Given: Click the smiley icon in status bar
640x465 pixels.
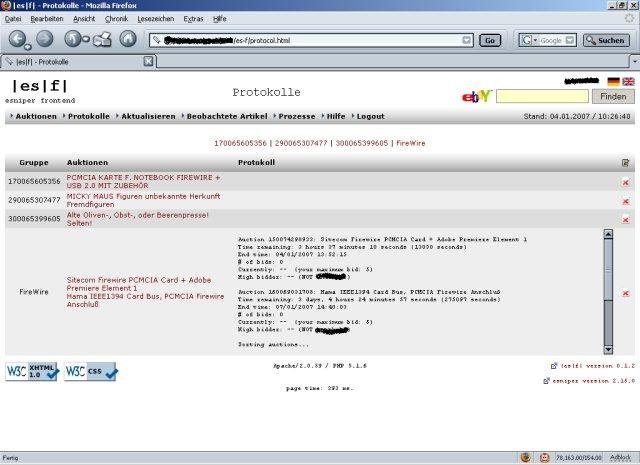Looking at the screenshot, I should tap(544, 458).
